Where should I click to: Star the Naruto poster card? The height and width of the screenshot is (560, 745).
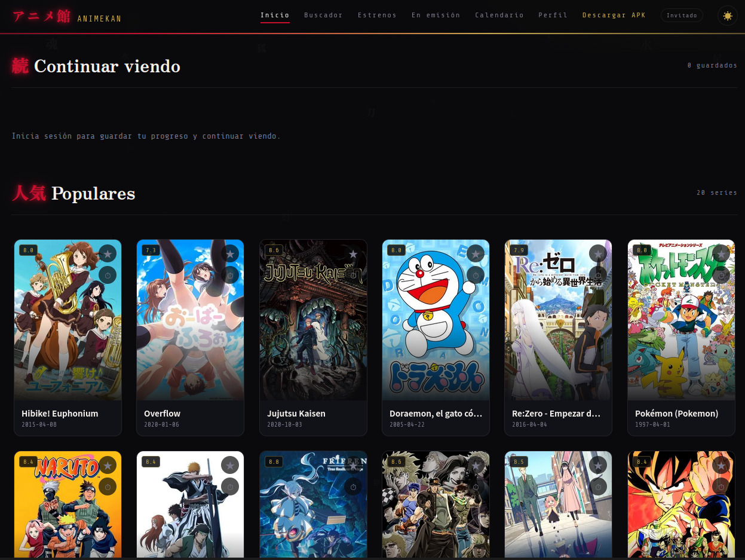(108, 465)
